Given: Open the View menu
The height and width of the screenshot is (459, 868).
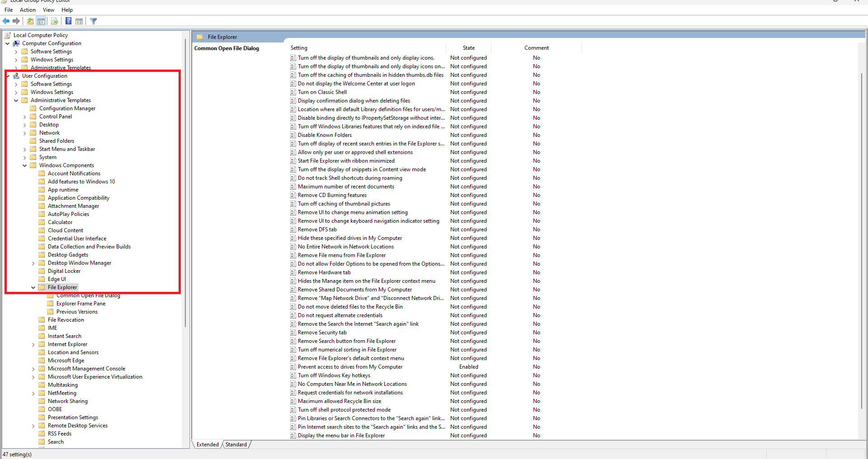Looking at the screenshot, I should click(x=48, y=10).
